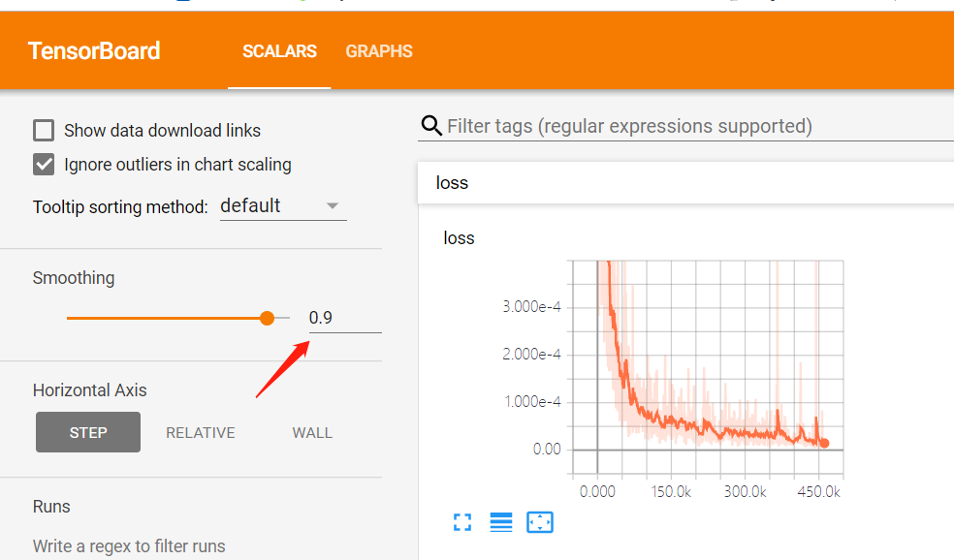Click the loss chart title label
This screenshot has height=560, width=954.
click(x=459, y=237)
